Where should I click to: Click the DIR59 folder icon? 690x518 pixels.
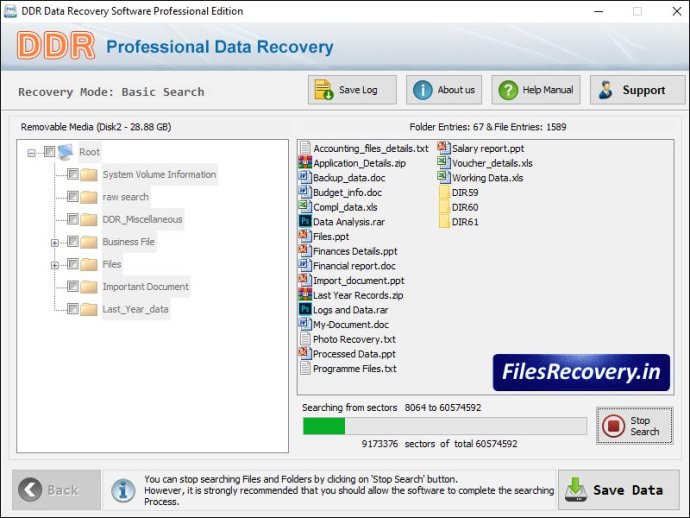point(444,192)
